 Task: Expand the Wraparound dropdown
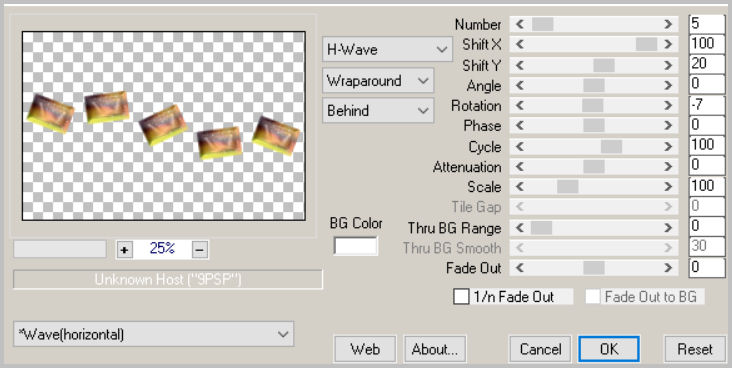click(x=378, y=81)
